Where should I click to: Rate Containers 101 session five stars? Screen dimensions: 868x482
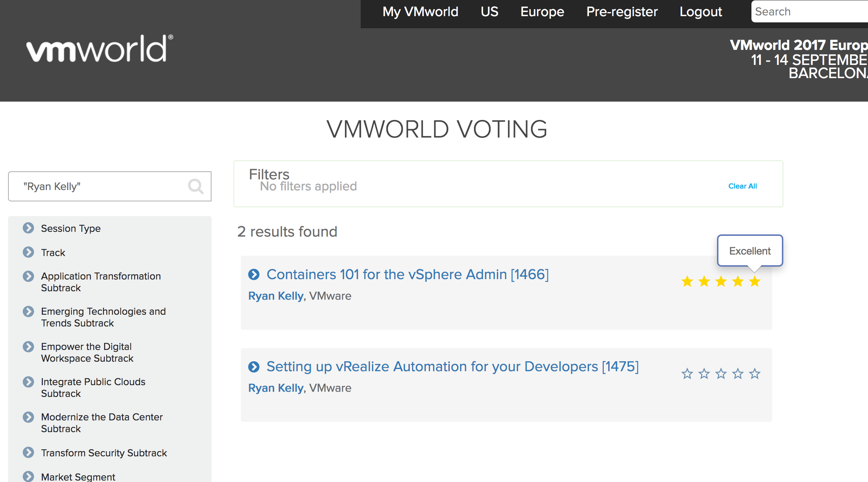[755, 282]
